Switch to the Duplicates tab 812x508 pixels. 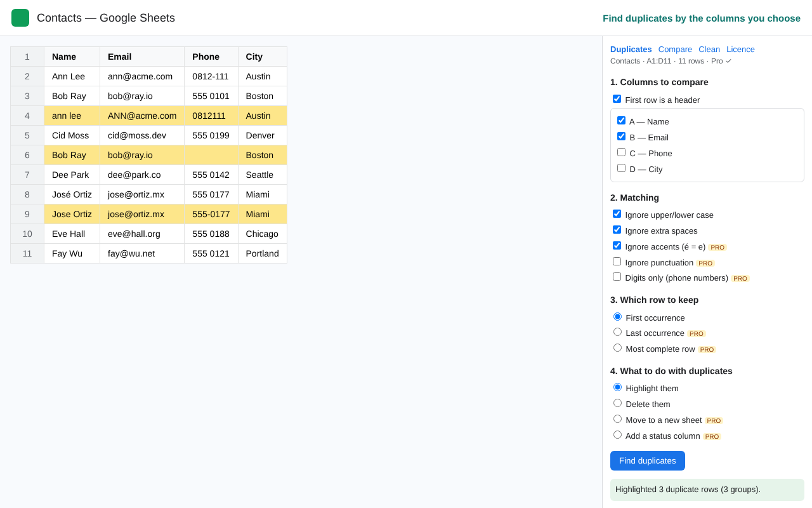tap(631, 49)
